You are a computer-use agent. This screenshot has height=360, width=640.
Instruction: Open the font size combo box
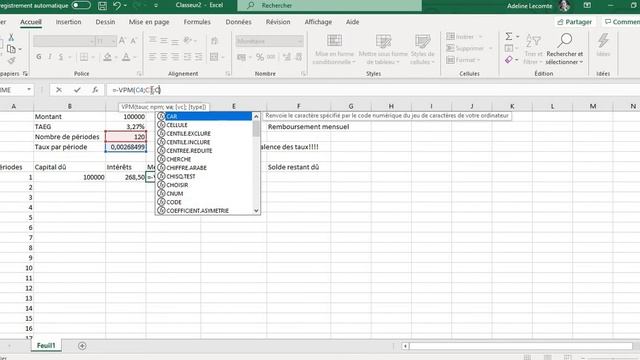pos(106,41)
